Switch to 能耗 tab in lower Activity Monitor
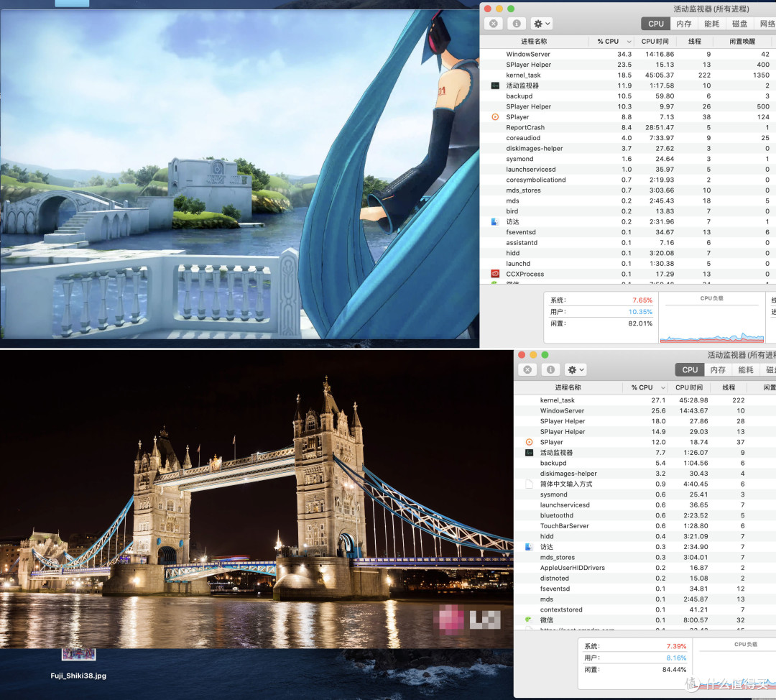Viewport: 776px width, 700px height. (746, 369)
